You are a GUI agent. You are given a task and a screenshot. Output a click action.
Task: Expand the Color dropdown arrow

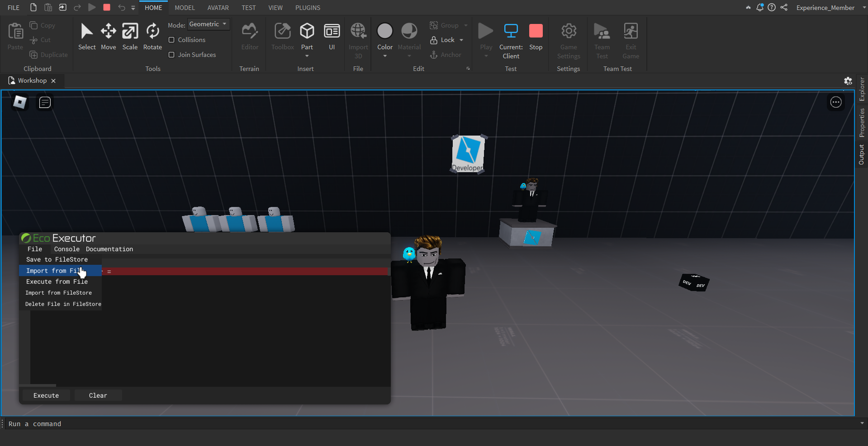pyautogui.click(x=385, y=56)
